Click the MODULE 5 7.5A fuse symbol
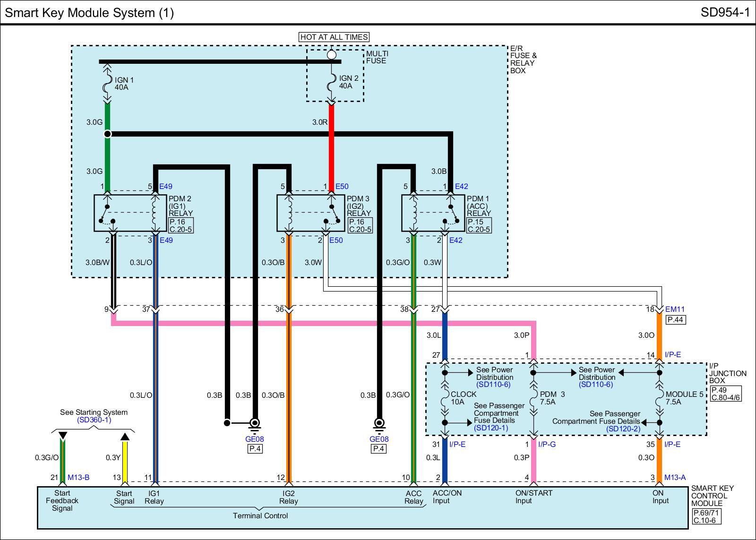This screenshot has height=540, width=756. tap(660, 398)
